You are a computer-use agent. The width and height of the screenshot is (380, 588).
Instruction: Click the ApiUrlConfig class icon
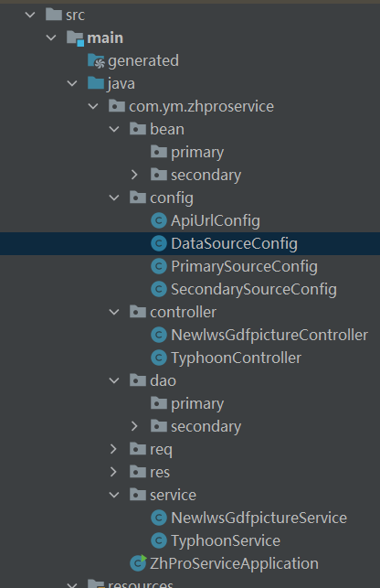tap(159, 220)
